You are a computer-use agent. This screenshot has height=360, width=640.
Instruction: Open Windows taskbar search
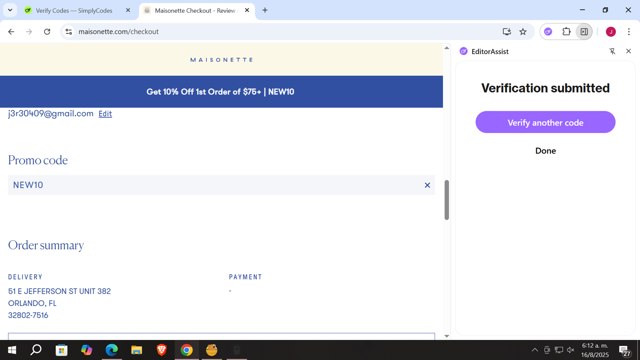tap(36, 350)
